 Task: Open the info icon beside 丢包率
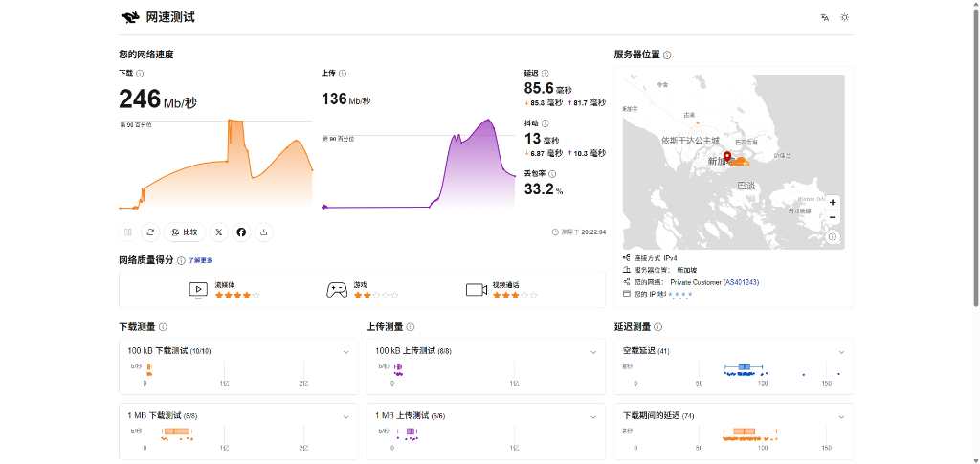pyautogui.click(x=552, y=174)
